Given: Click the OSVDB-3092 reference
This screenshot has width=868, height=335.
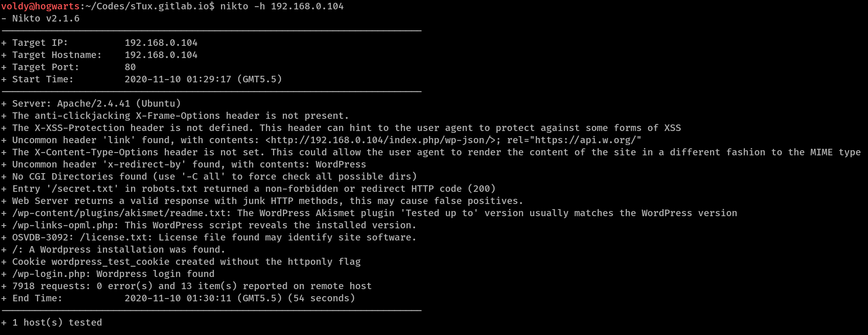Looking at the screenshot, I should pyautogui.click(x=40, y=237).
